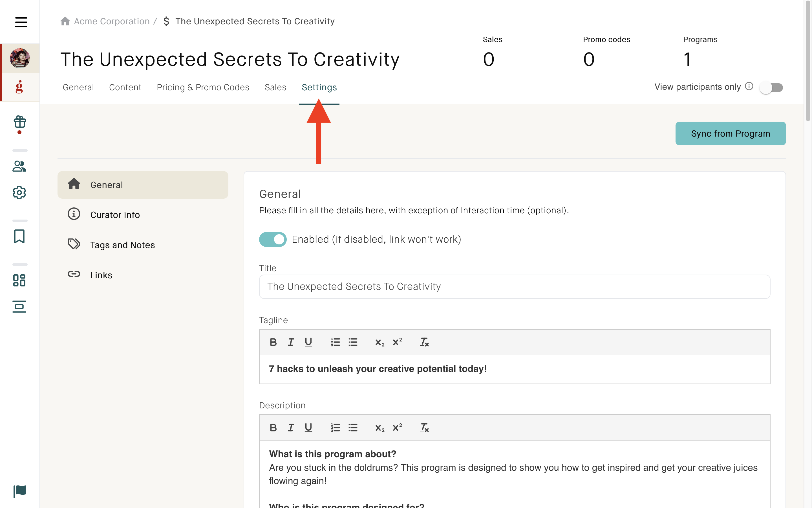Toggle italic in Tagline editor
Viewport: 812px width, 508px height.
(x=291, y=342)
